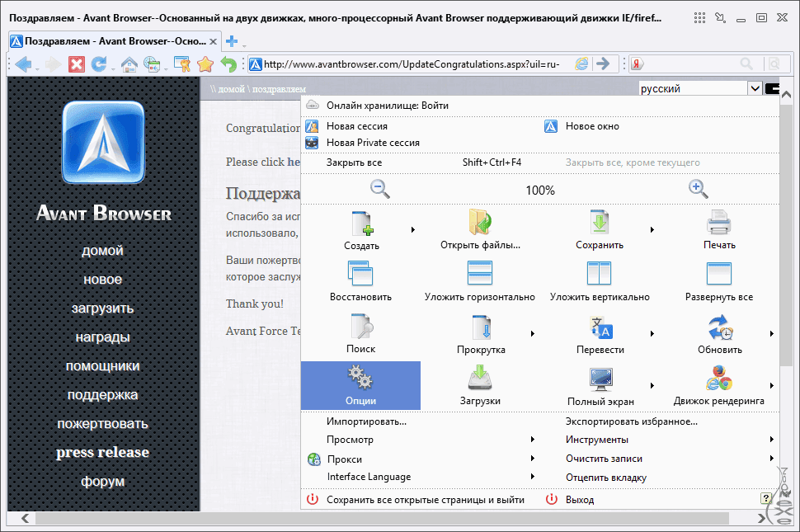
Task: Expand the Перевести submenu arrow
Action: [x=652, y=333]
